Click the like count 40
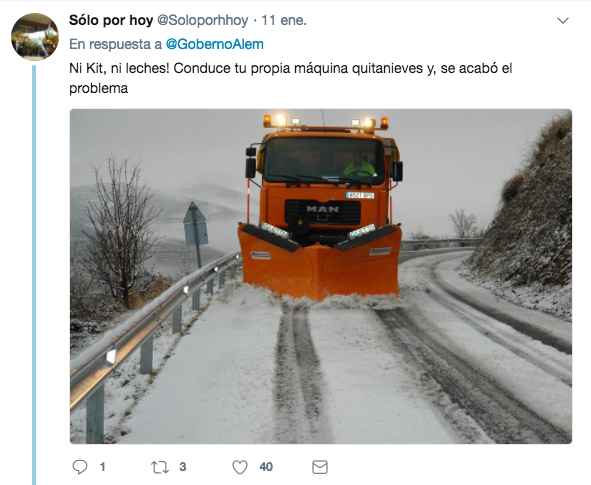This screenshot has width=591, height=485. (266, 467)
